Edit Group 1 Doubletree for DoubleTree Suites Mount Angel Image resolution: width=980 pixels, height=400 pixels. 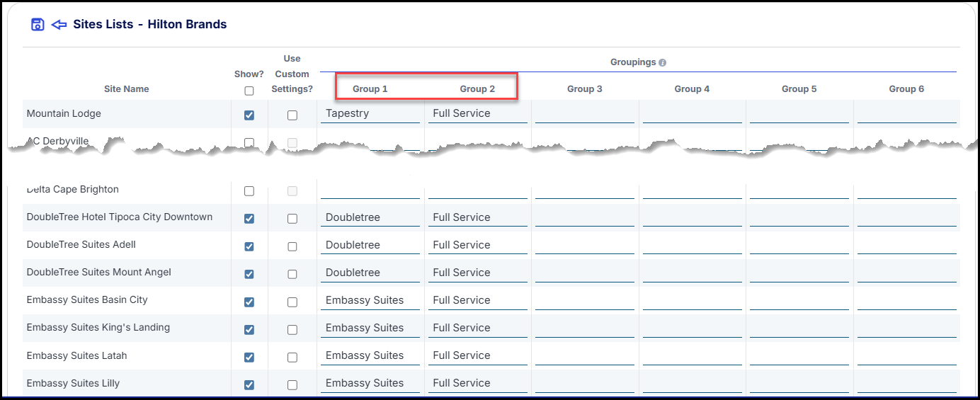tap(370, 273)
